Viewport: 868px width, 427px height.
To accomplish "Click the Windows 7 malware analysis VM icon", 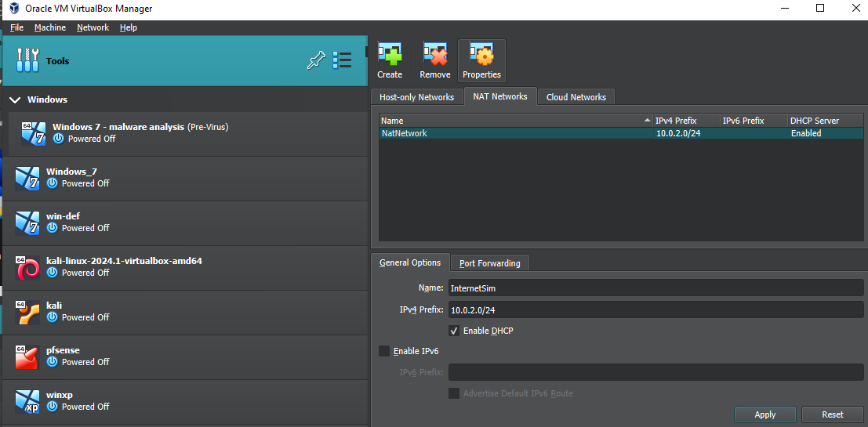I will click(33, 133).
